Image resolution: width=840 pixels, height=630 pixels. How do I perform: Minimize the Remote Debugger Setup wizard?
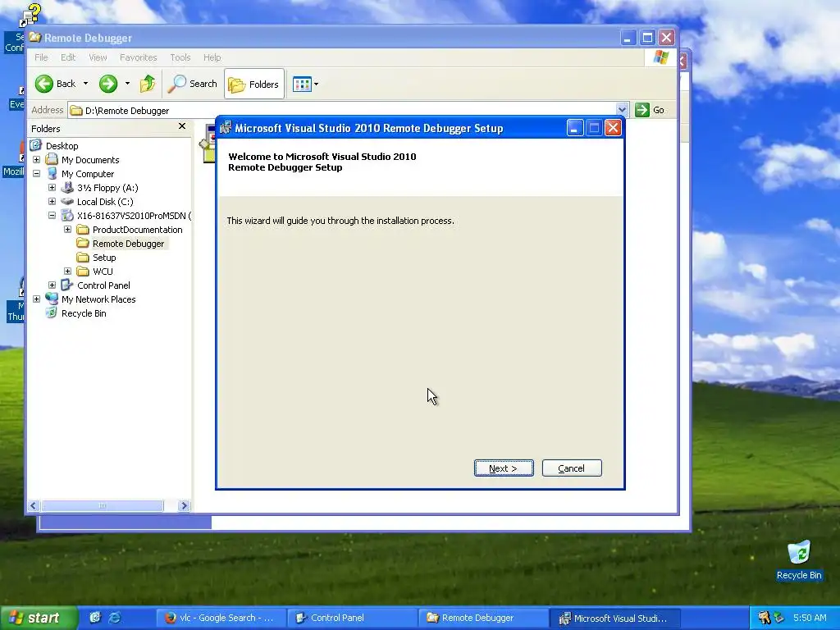pyautogui.click(x=575, y=127)
